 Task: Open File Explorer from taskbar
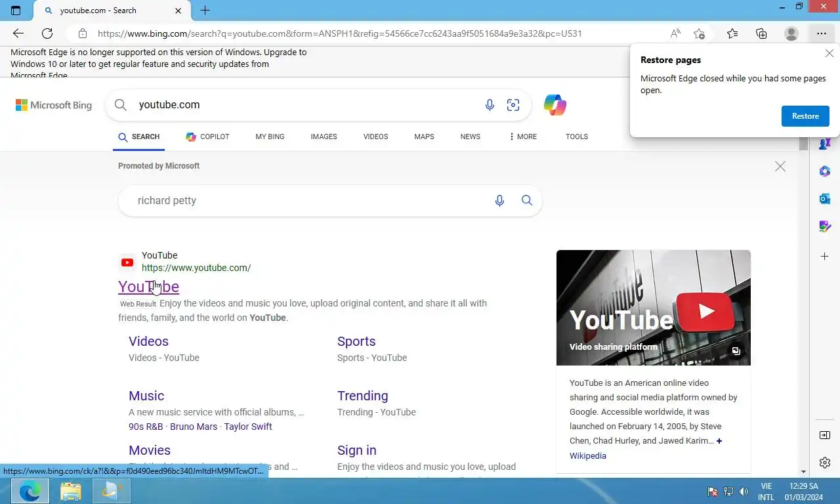coord(71,491)
